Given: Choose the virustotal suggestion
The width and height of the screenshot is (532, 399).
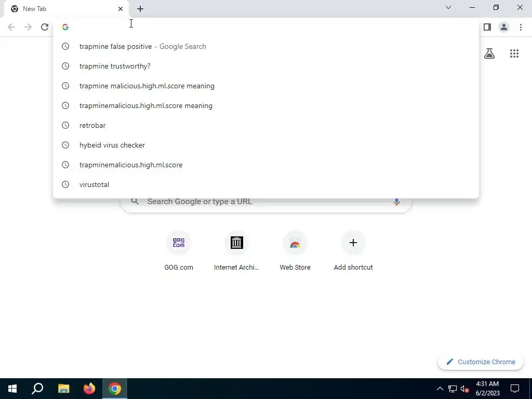Looking at the screenshot, I should tap(266, 184).
